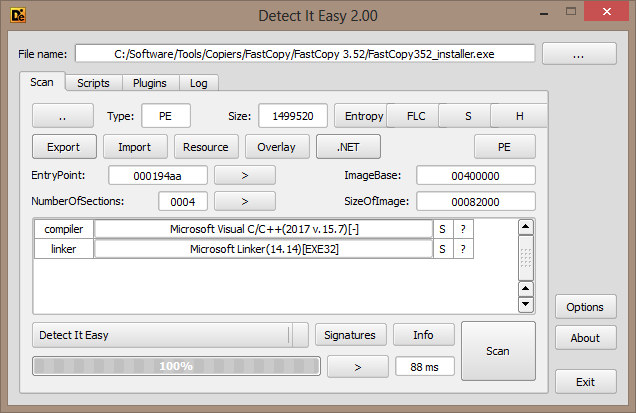636x413 pixels.
Task: Open the Export table
Action: (64, 147)
